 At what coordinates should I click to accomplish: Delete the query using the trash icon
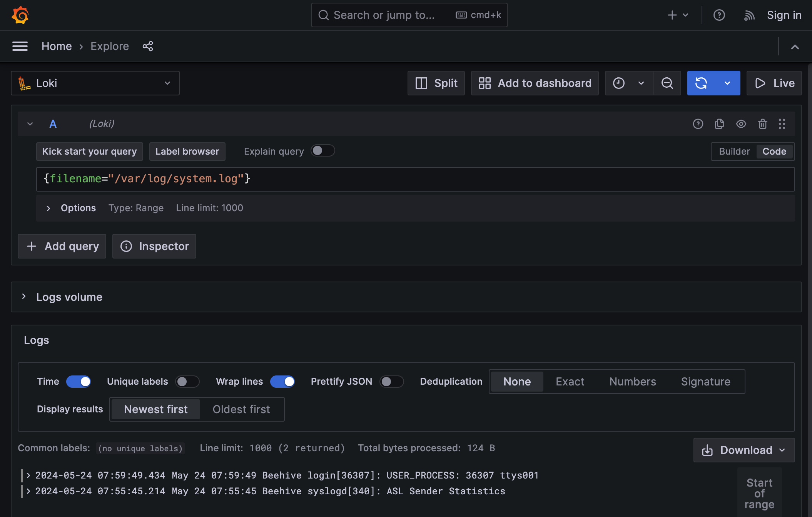coord(762,124)
